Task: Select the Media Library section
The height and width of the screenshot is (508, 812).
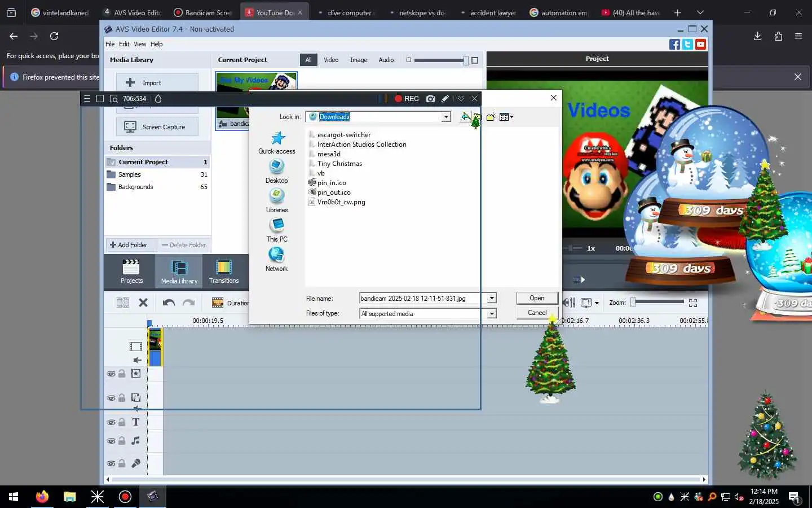Action: click(x=179, y=271)
